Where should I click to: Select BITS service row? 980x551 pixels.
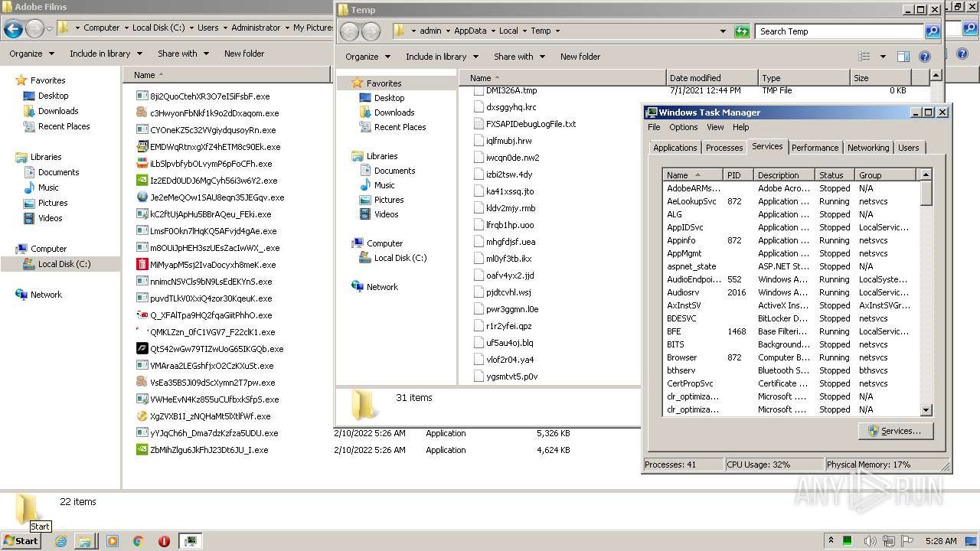point(792,344)
